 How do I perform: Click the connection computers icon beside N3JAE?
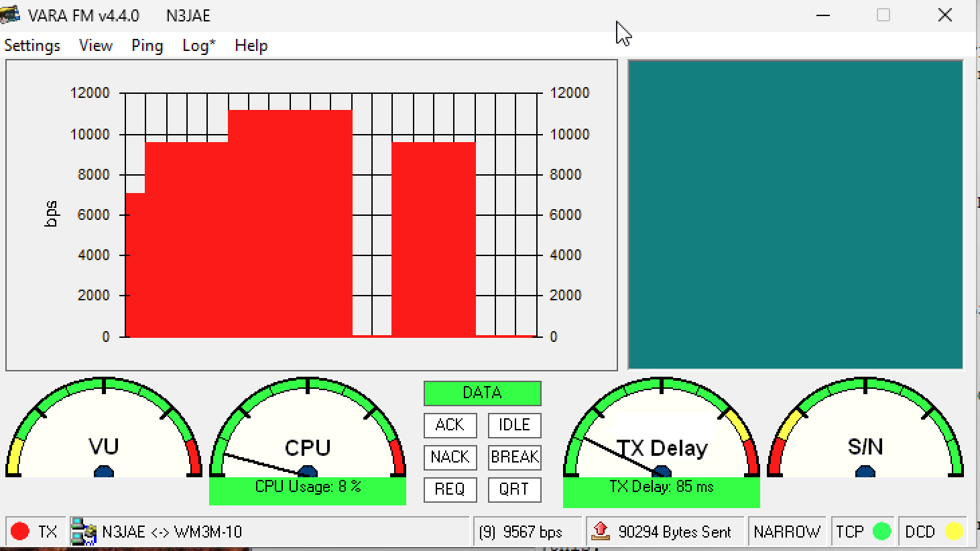84,532
